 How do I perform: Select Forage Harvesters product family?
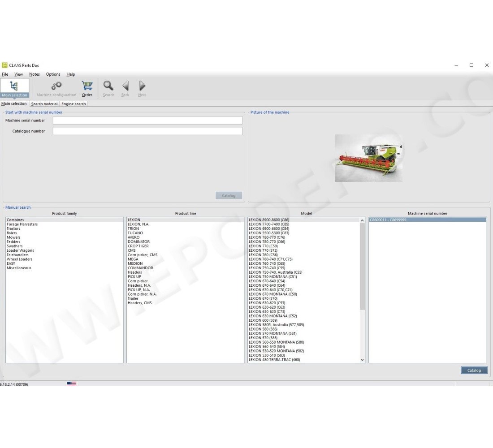tap(65, 224)
